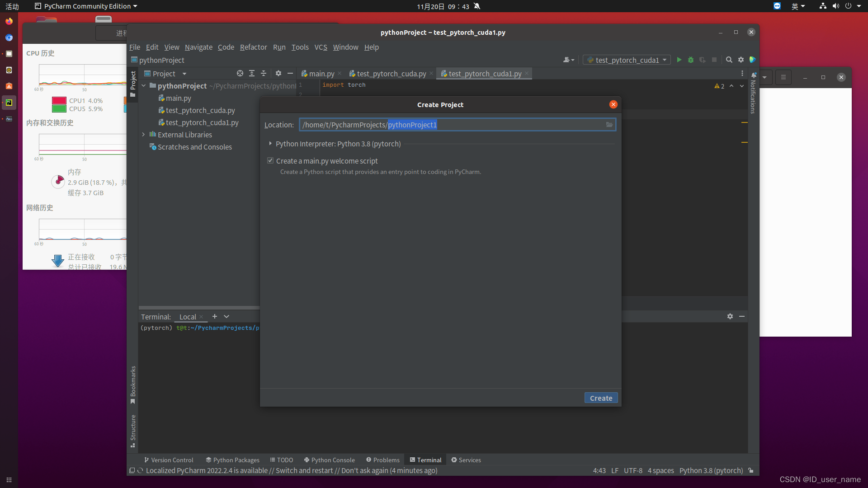Open the Bookmarks tool window
The image size is (868, 488).
[133, 385]
